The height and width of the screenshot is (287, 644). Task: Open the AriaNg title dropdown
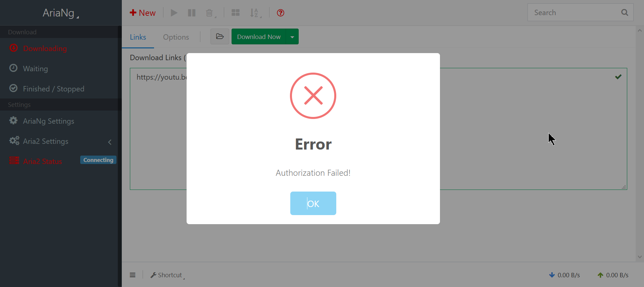click(61, 13)
